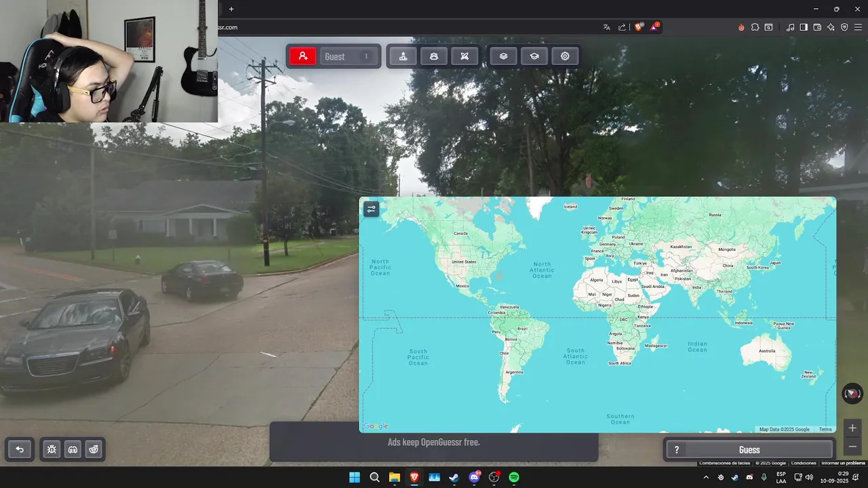868x488 pixels.
Task: Click Brave Shields lion icon
Action: [638, 27]
